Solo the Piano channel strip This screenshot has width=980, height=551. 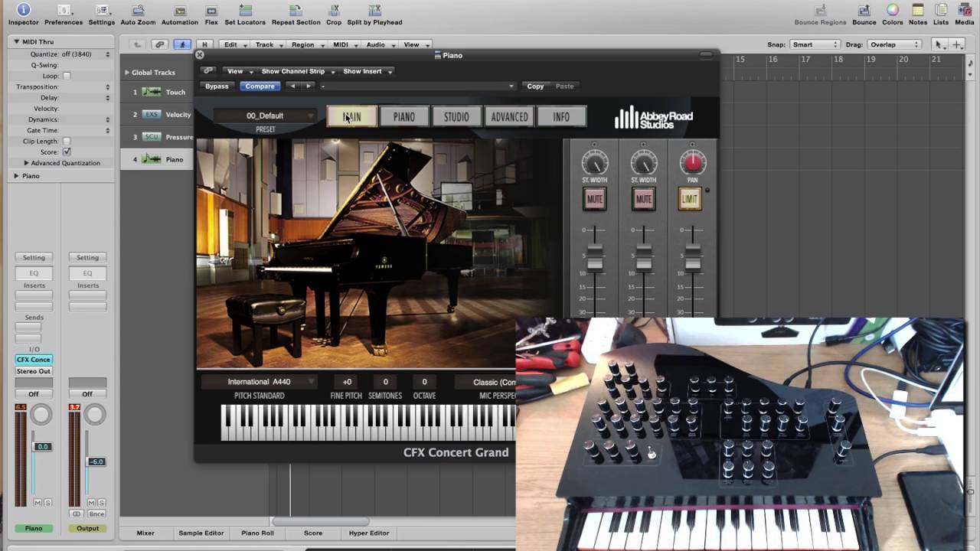coord(47,502)
